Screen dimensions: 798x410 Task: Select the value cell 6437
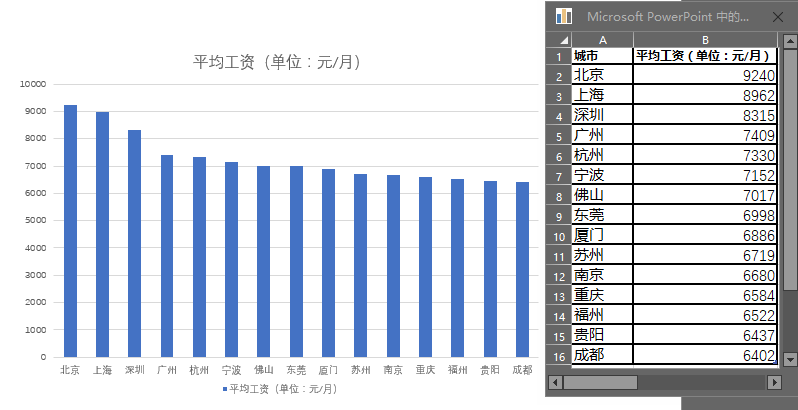pos(705,335)
